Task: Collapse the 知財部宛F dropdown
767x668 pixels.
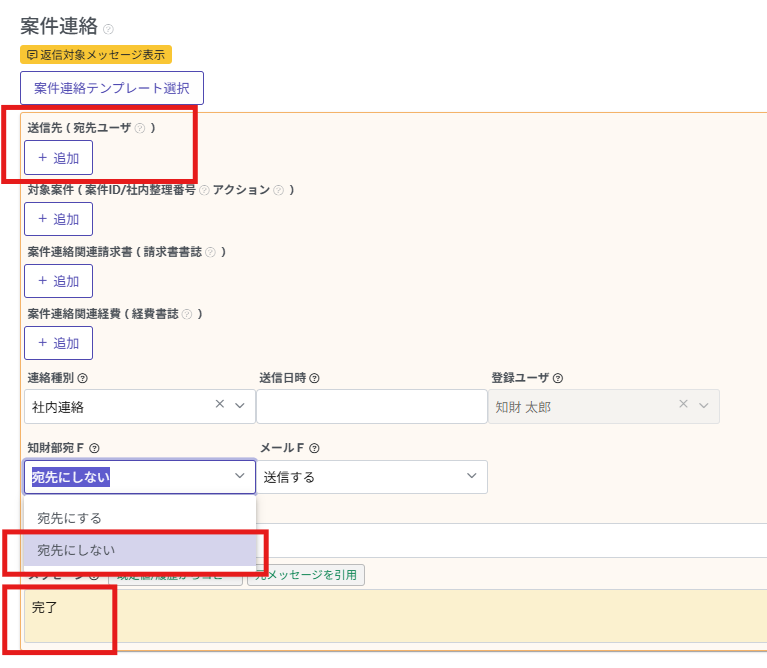Action: pos(240,477)
